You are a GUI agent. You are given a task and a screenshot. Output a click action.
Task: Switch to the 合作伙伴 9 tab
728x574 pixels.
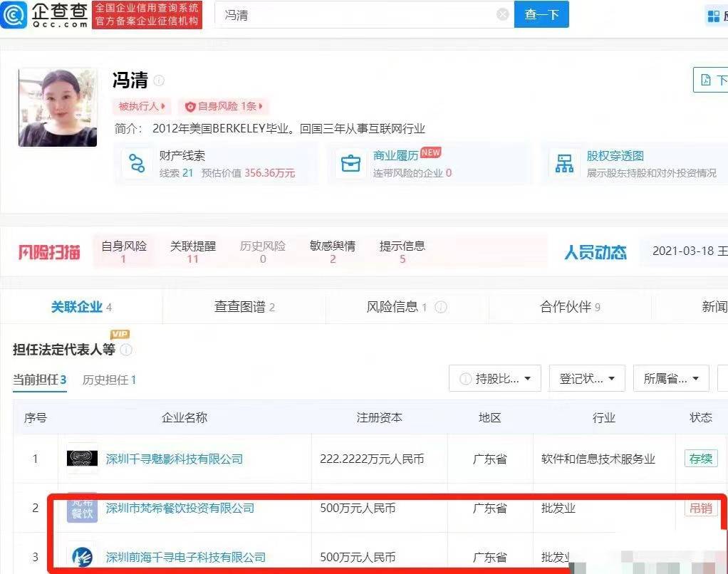pyautogui.click(x=570, y=307)
